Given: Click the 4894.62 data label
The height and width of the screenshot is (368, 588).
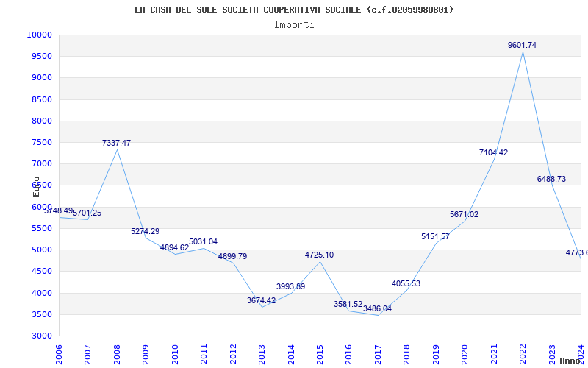Looking at the screenshot, I should coord(174,247).
